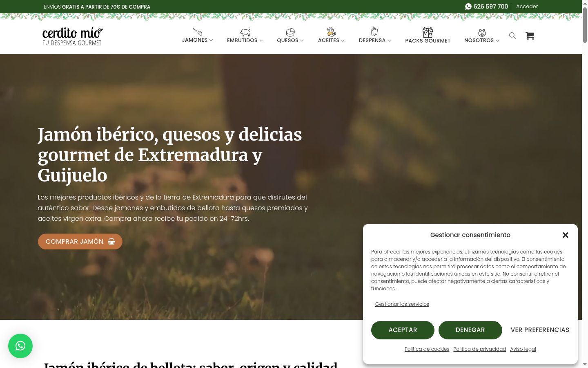Expand the Aceites dropdown chevron

click(x=343, y=41)
